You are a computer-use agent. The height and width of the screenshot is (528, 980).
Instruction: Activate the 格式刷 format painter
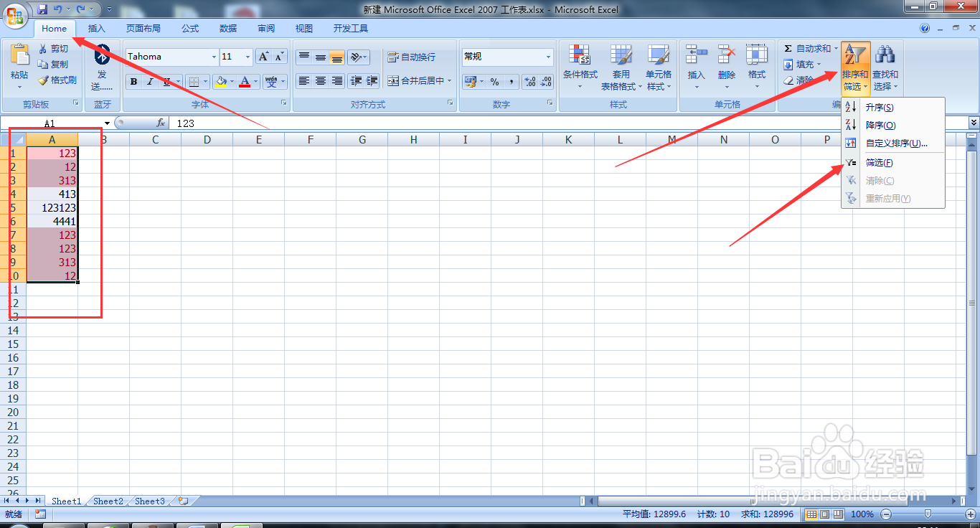click(x=57, y=80)
